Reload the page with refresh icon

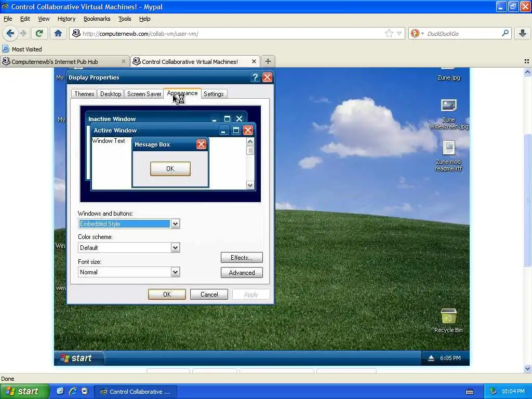[39, 33]
